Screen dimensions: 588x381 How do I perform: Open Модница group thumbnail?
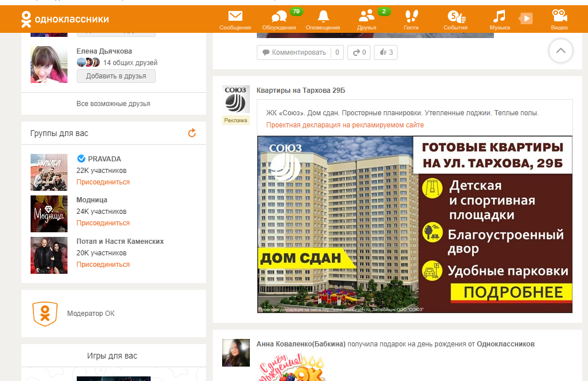coord(49,214)
